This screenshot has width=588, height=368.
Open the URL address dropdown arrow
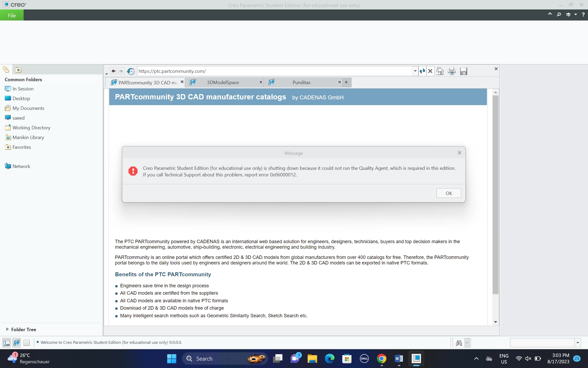coord(415,71)
